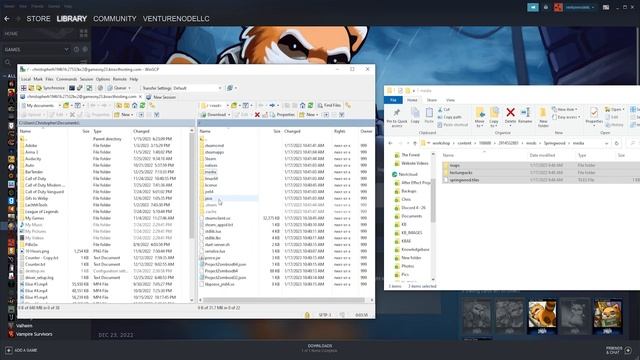Click the Rename icon in Explorer ribbon
640x360 pixels.
(525, 116)
